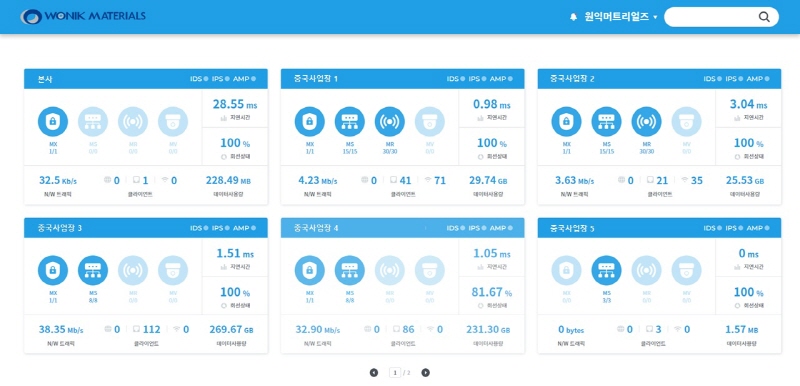Click the 228.49 MB data usage value
The width and height of the screenshot is (800, 386).
pos(228,181)
